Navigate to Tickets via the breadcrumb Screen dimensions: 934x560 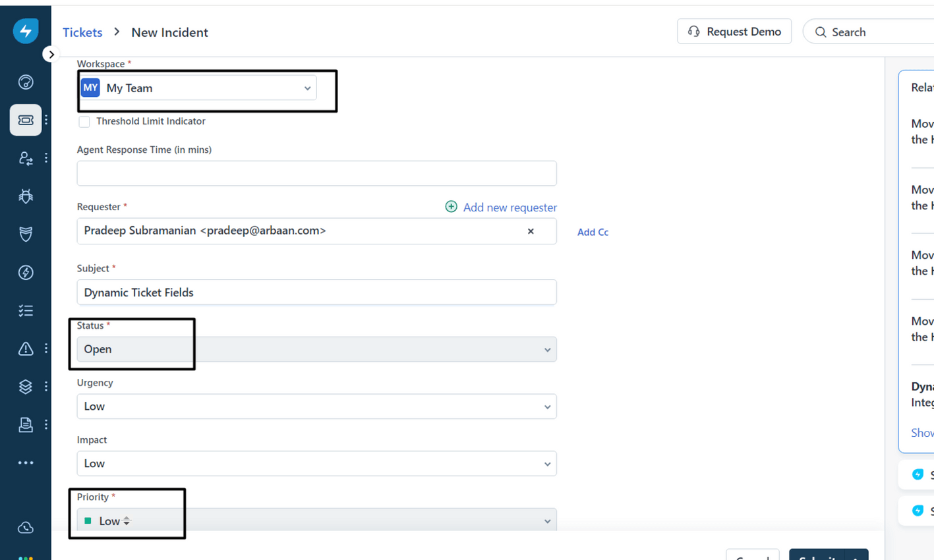click(82, 32)
